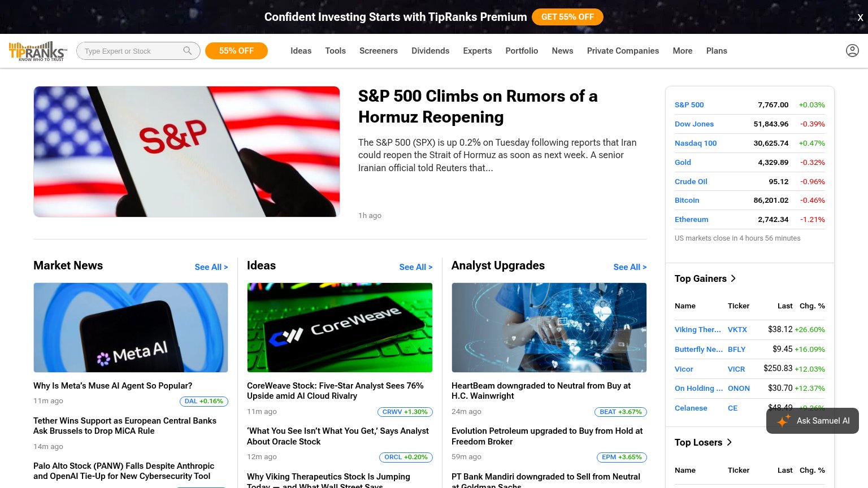Open the News menu

pyautogui.click(x=562, y=51)
